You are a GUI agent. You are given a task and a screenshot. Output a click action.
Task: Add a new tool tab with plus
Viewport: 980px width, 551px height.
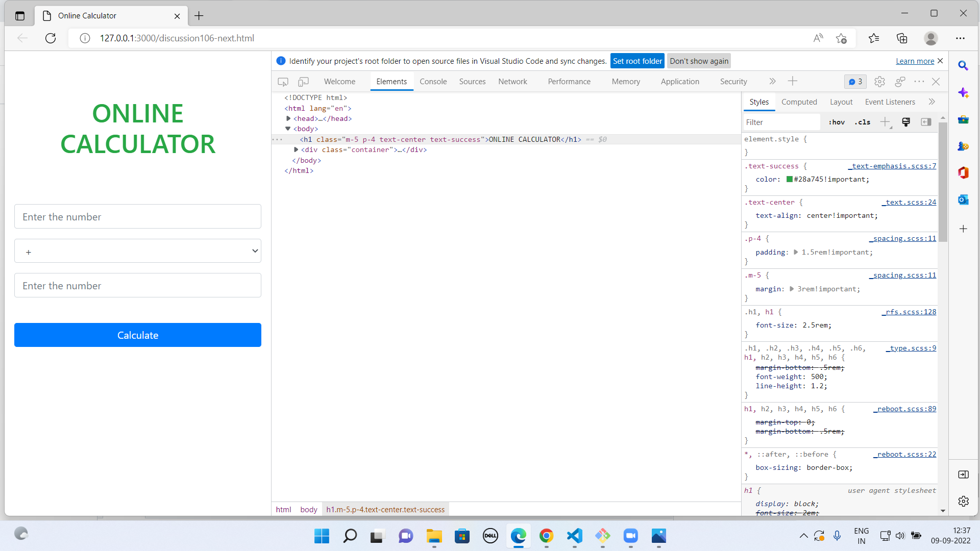793,81
